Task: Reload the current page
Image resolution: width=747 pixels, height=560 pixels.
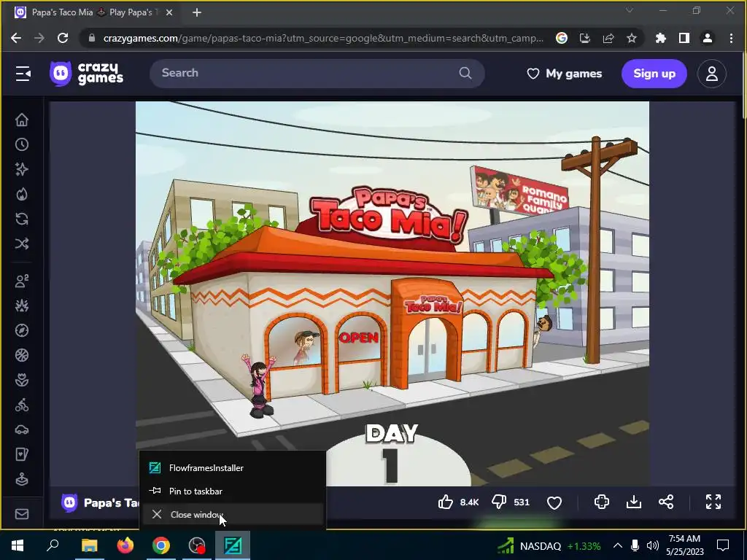Action: tap(63, 38)
